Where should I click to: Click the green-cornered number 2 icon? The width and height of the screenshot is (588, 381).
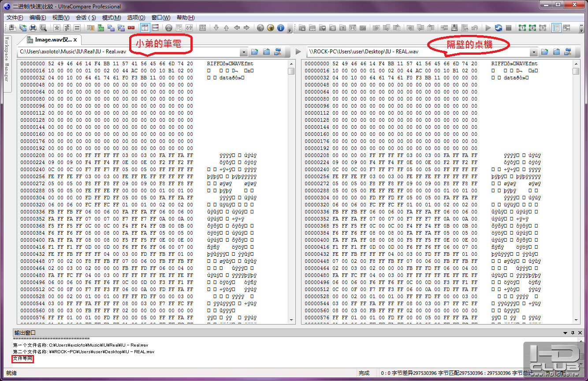[x=532, y=28]
